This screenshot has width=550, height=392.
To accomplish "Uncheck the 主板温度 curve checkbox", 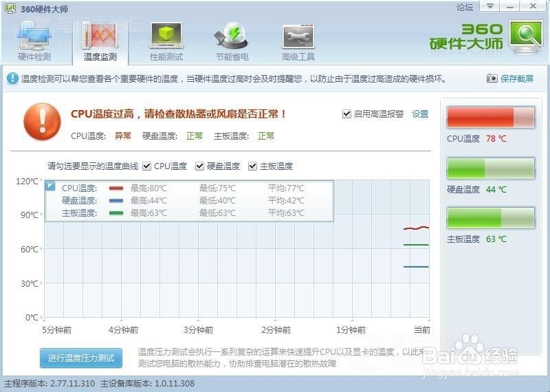I will click(x=252, y=166).
